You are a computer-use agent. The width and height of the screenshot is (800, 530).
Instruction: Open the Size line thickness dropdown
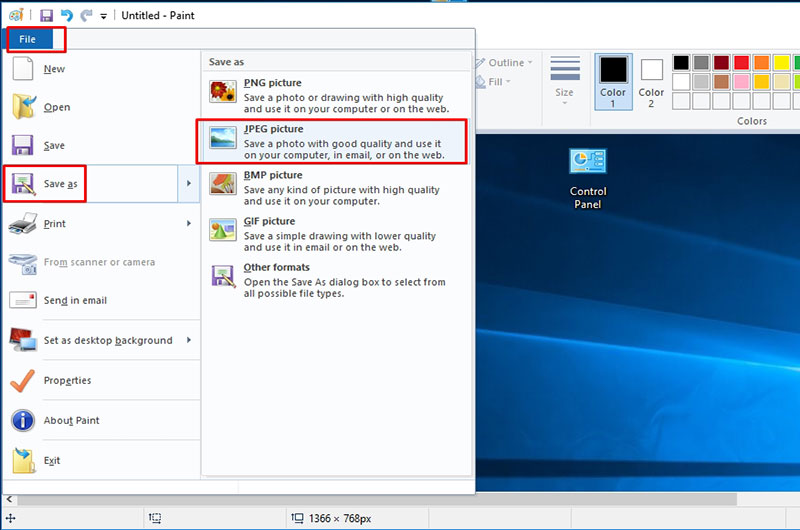[x=565, y=81]
